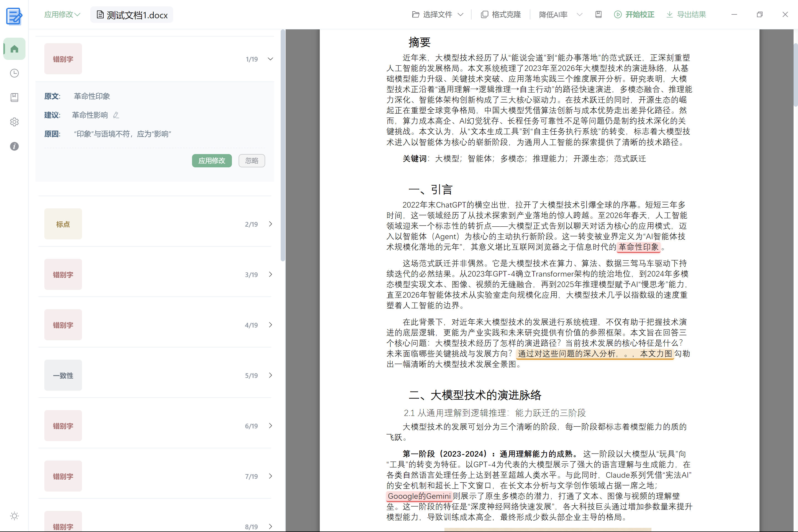Viewport: 798px width, 532px height.
Task: Click the edit pencil next to 革命性影响
Action: click(116, 115)
